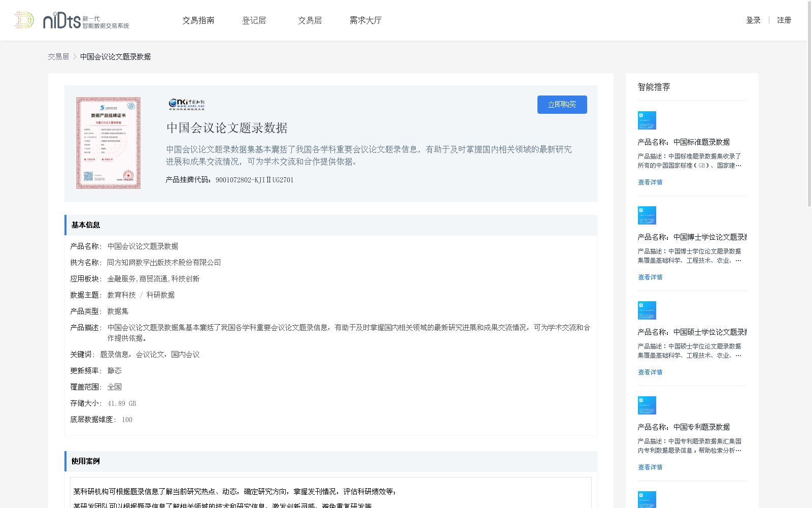Select the 中国会议论文题录数据 product title

pyautogui.click(x=227, y=128)
